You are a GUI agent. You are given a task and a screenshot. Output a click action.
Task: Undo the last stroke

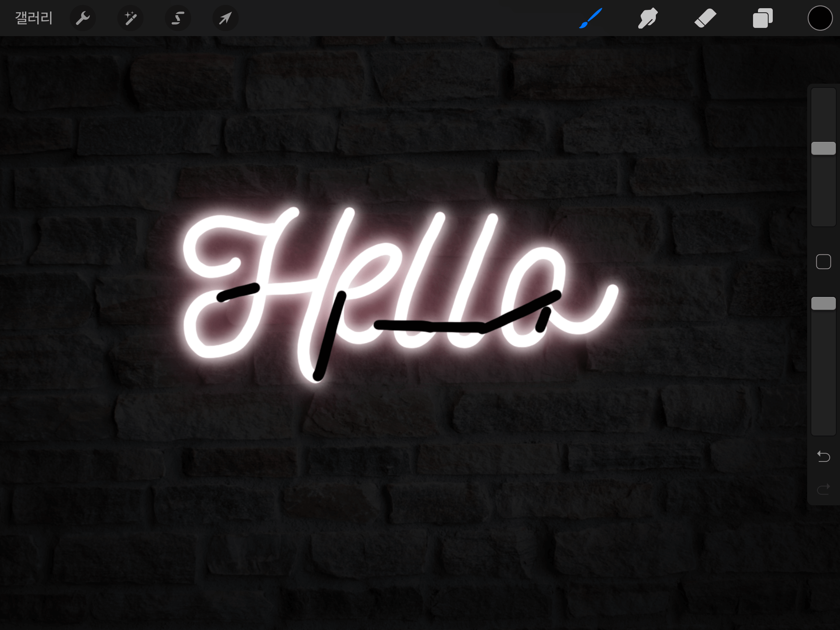pyautogui.click(x=823, y=456)
